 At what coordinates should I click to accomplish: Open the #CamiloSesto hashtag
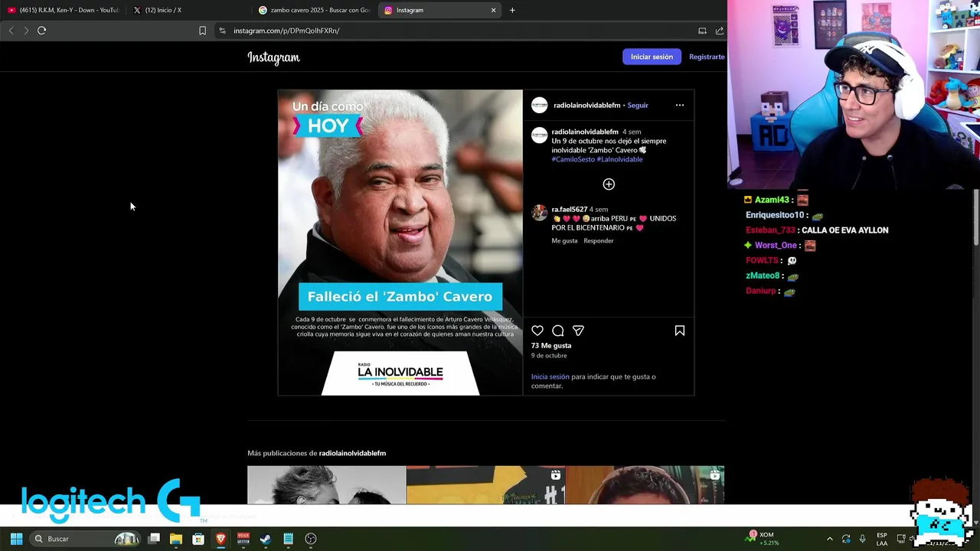[573, 159]
